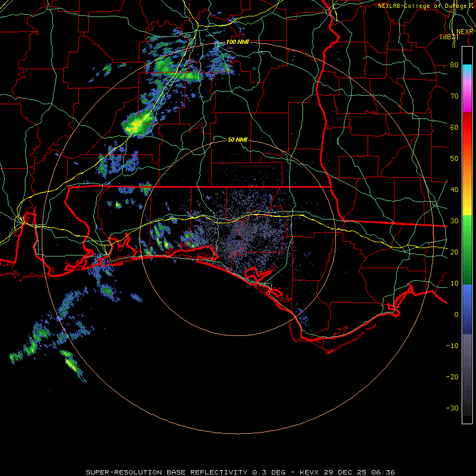The width and height of the screenshot is (476, 476).
Task: Click the 'SUPER-RESOLUTION BASE REFLECTIVITY' caption text
Action: tap(167, 472)
